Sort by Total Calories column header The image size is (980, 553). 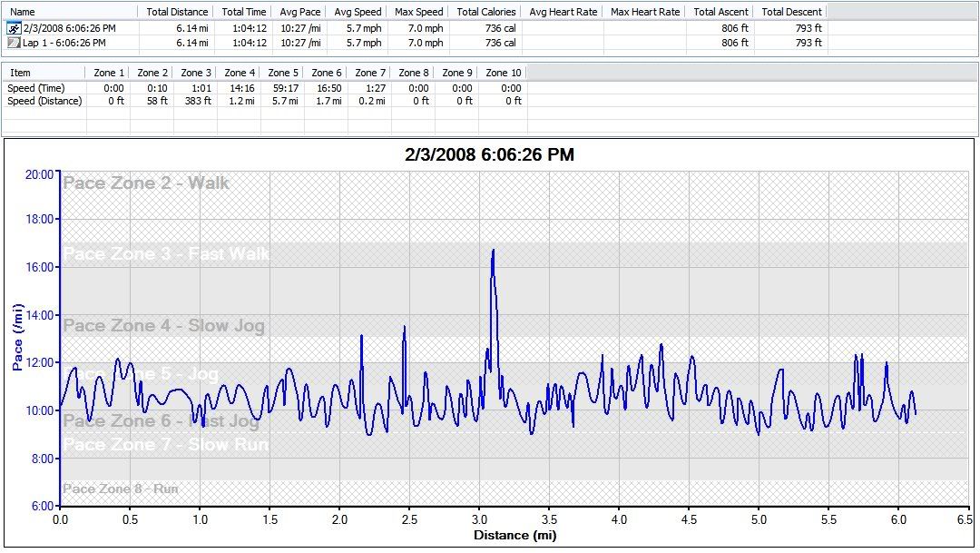pos(486,12)
